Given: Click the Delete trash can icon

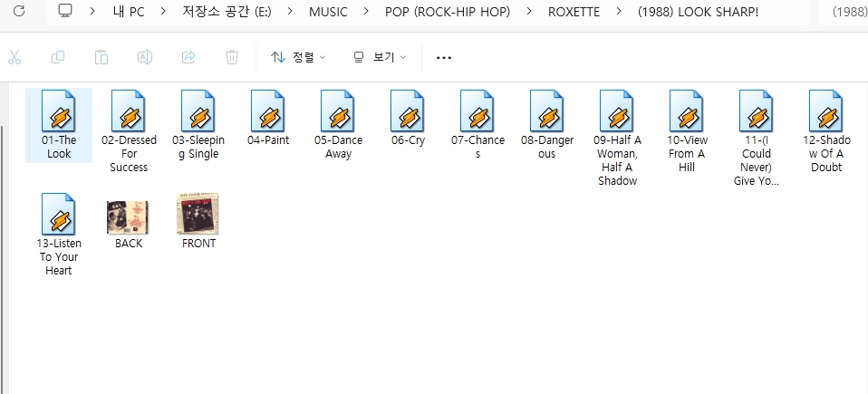Looking at the screenshot, I should click(232, 57).
